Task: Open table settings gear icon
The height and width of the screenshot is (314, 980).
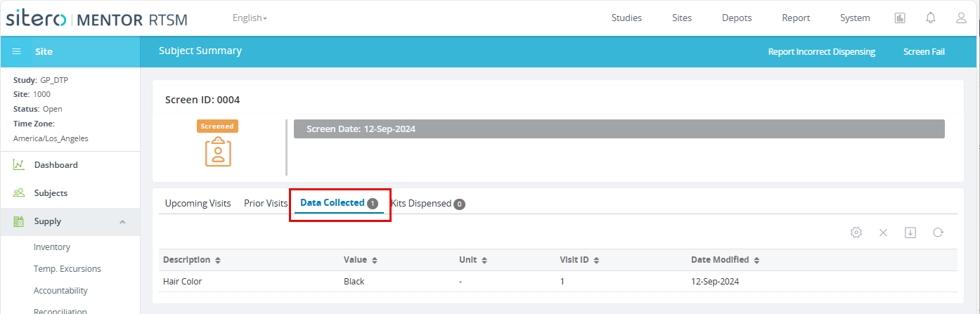Action: tap(856, 233)
